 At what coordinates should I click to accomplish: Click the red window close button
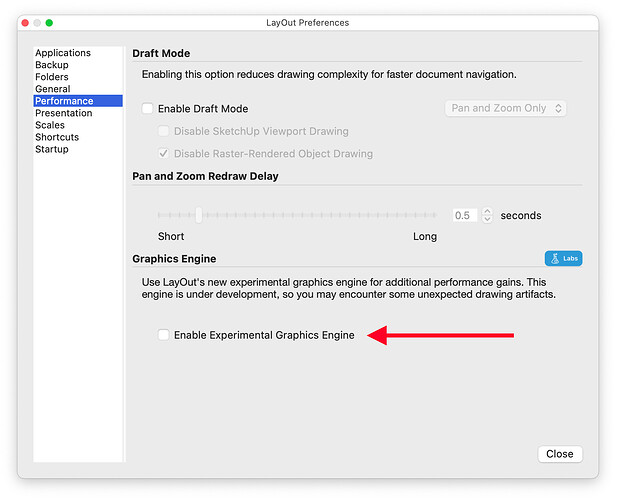pyautogui.click(x=25, y=23)
